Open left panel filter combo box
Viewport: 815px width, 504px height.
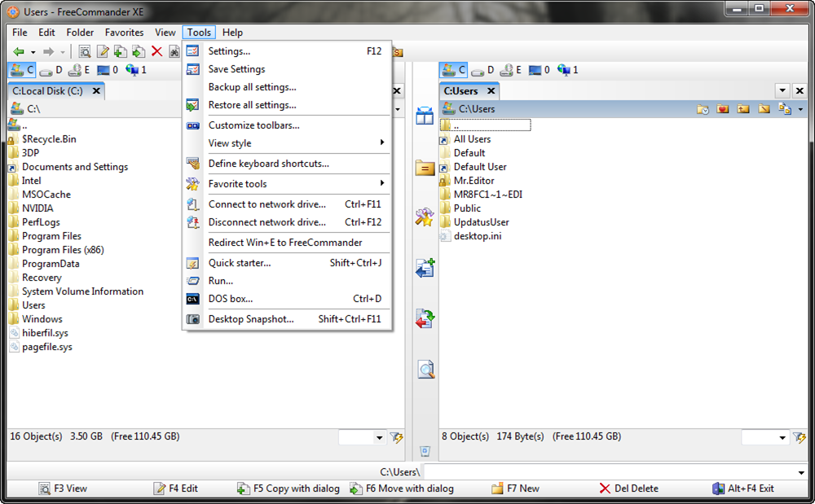pyautogui.click(x=363, y=437)
